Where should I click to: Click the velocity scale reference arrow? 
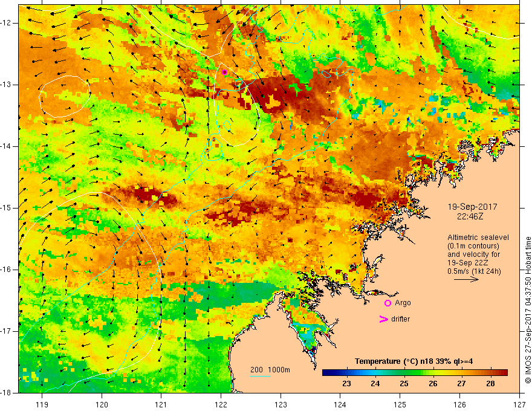[x=466, y=280]
